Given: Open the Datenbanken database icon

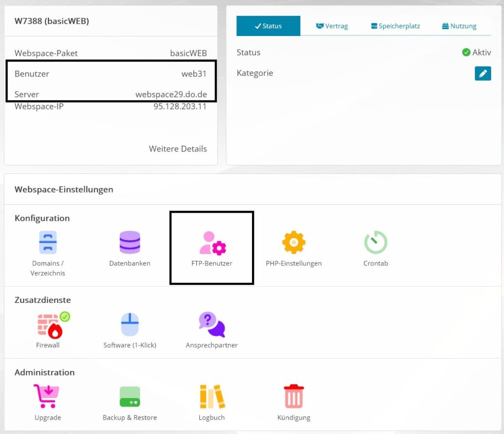Looking at the screenshot, I should 129,242.
